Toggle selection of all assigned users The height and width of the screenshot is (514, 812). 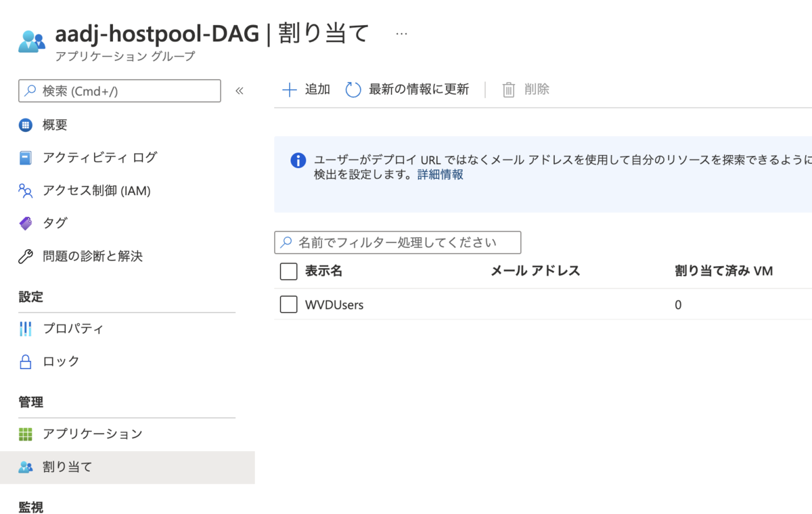coord(288,271)
